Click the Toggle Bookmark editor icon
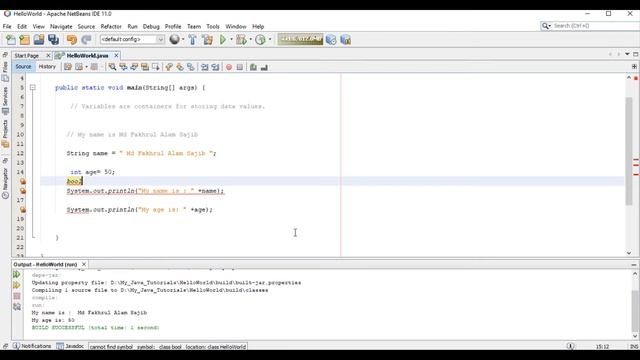Viewport: 640px width, 360px height. tap(191, 67)
